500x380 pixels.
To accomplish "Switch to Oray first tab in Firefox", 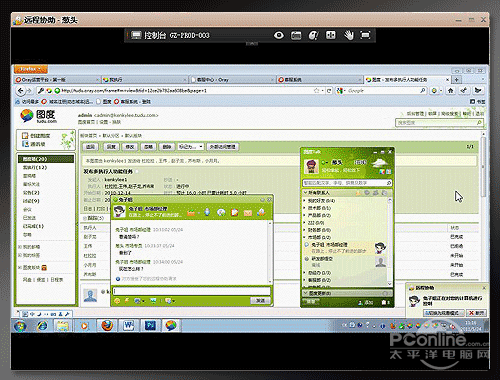I will 57,80.
